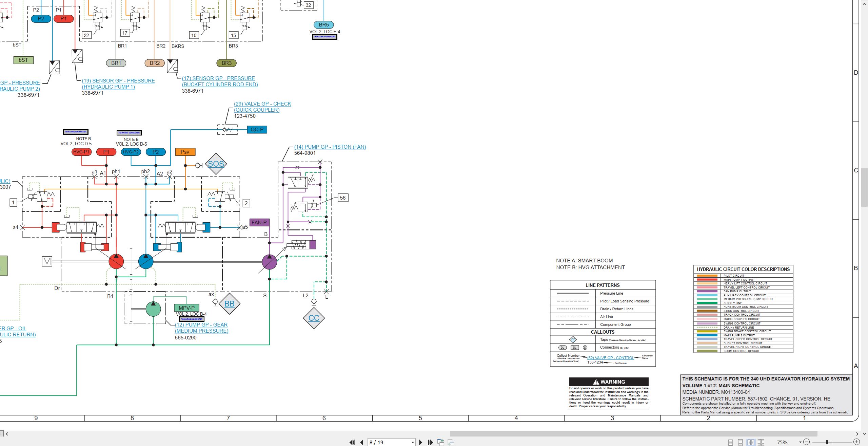Click the BR3 connector bubble
Screen dimensions: 868x446
[226, 63]
